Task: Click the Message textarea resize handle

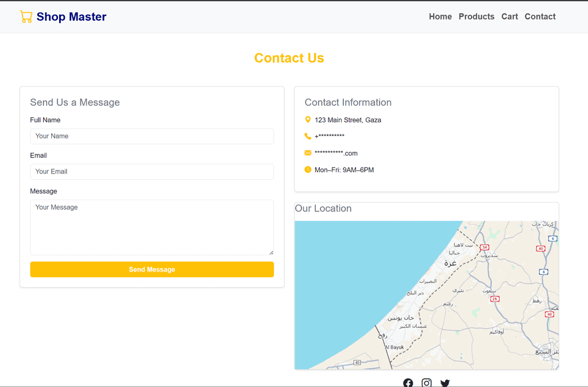Action: click(271, 252)
